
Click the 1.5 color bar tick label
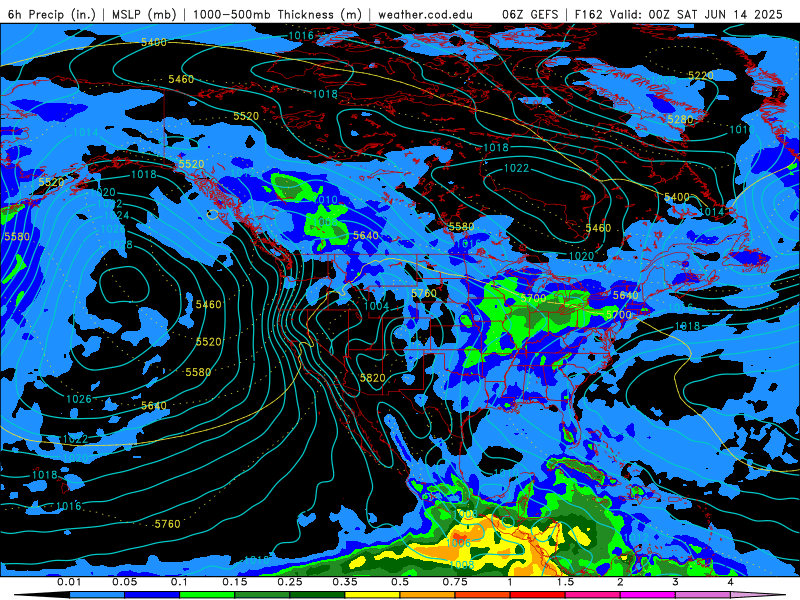tap(565, 582)
